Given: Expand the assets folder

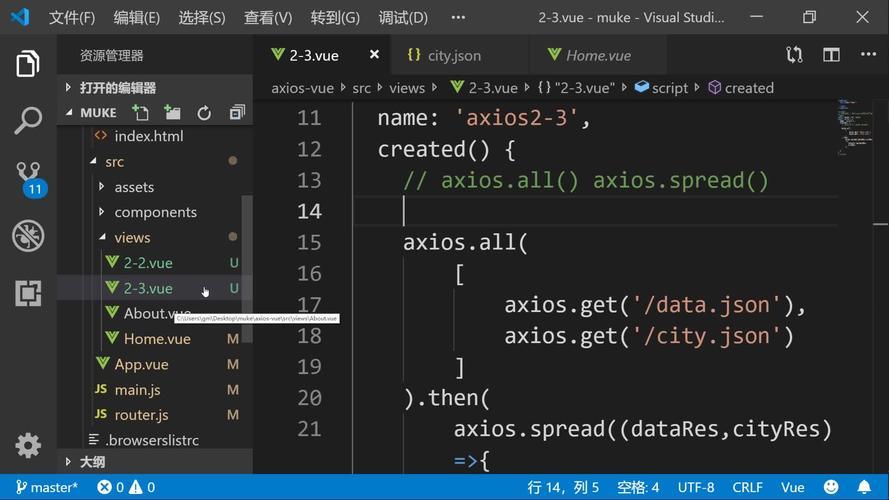Looking at the screenshot, I should click(x=134, y=187).
